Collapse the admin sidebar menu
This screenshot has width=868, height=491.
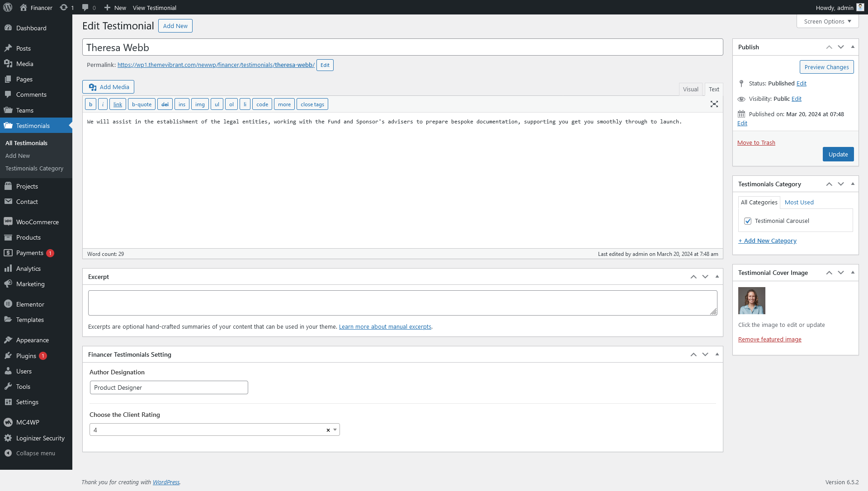click(35, 453)
